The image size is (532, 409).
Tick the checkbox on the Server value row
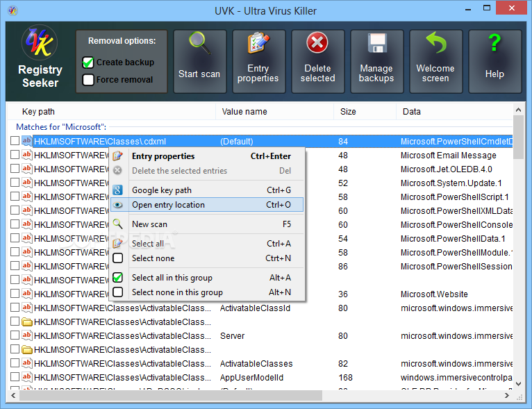pyautogui.click(x=15, y=335)
